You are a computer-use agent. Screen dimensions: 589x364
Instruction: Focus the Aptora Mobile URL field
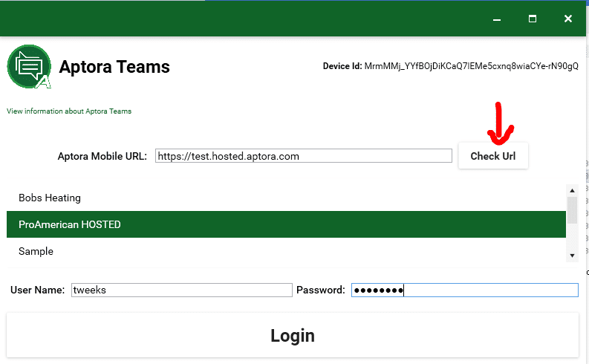304,156
